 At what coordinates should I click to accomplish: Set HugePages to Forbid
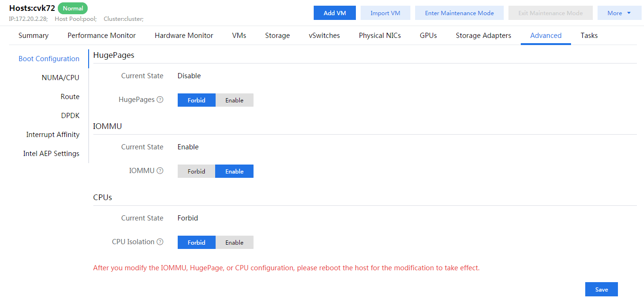pos(196,100)
